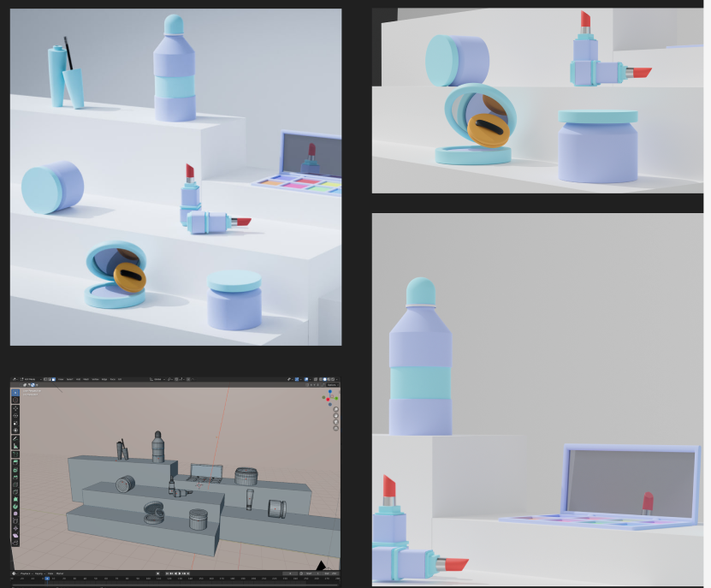This screenshot has width=711, height=588.
Task: Switch to wireframe viewport shading
Action: tap(321, 379)
